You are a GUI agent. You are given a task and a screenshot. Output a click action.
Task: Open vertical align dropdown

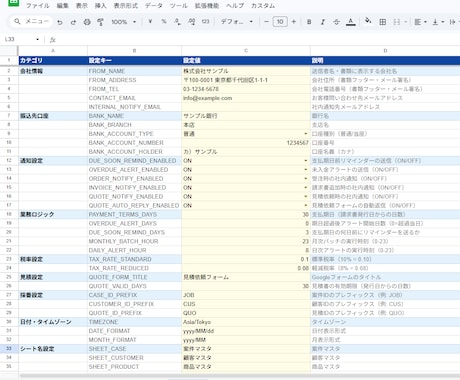point(438,22)
